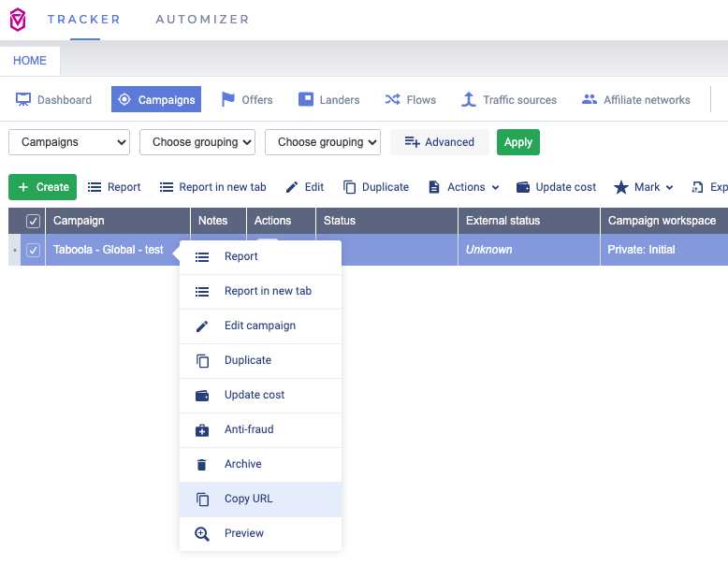Select Copy URL from context menu
This screenshot has width=728, height=565.
coord(260,500)
